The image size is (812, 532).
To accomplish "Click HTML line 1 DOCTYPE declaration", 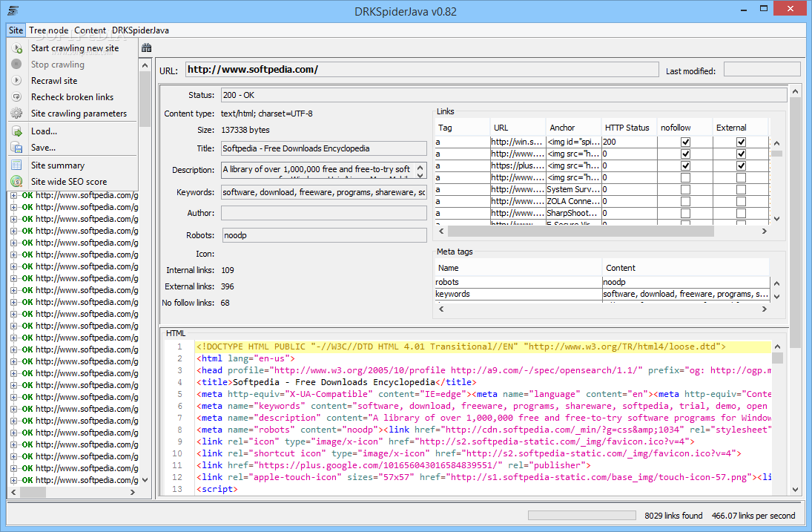I will click(x=461, y=347).
